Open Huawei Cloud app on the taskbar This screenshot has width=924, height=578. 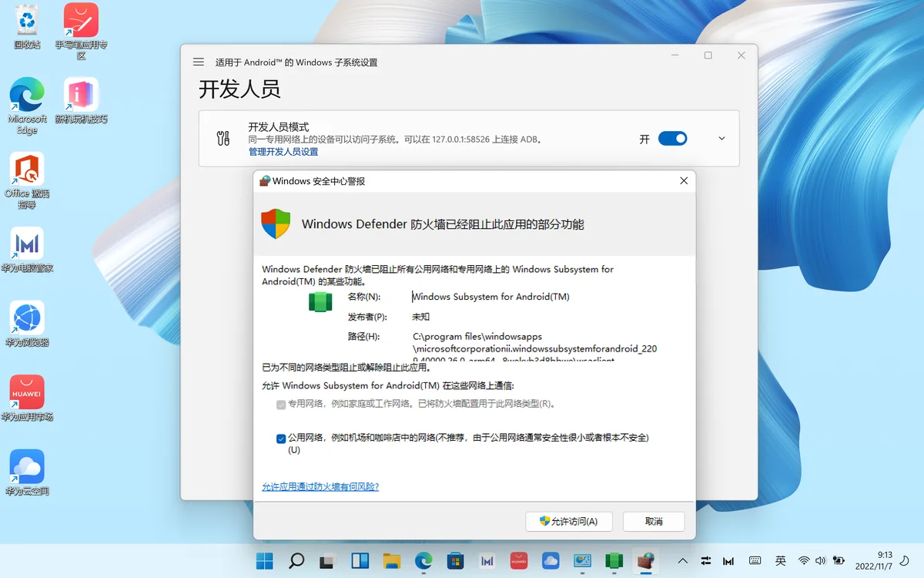pos(550,561)
